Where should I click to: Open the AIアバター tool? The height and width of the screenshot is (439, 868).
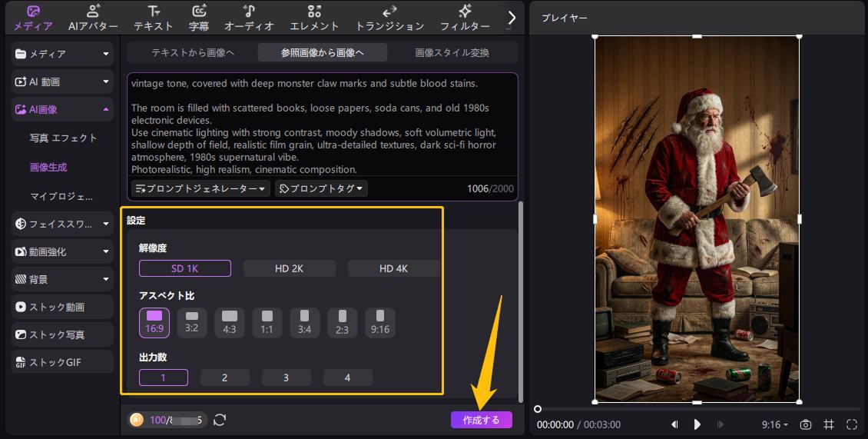93,18
